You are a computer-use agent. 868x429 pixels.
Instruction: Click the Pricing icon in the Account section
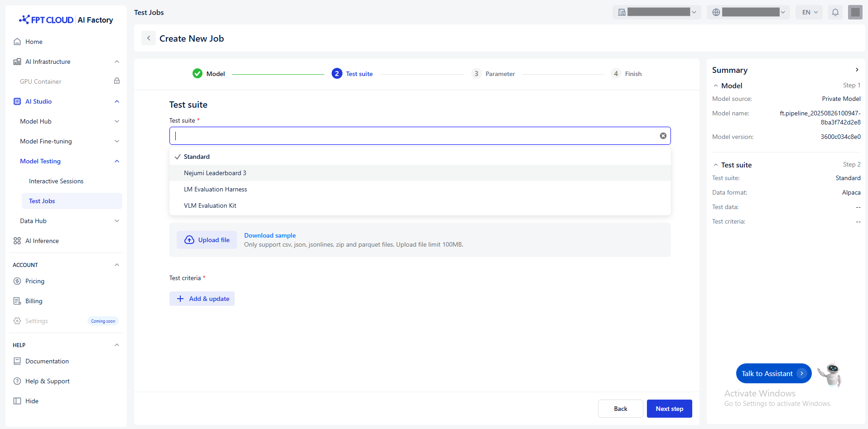click(17, 281)
